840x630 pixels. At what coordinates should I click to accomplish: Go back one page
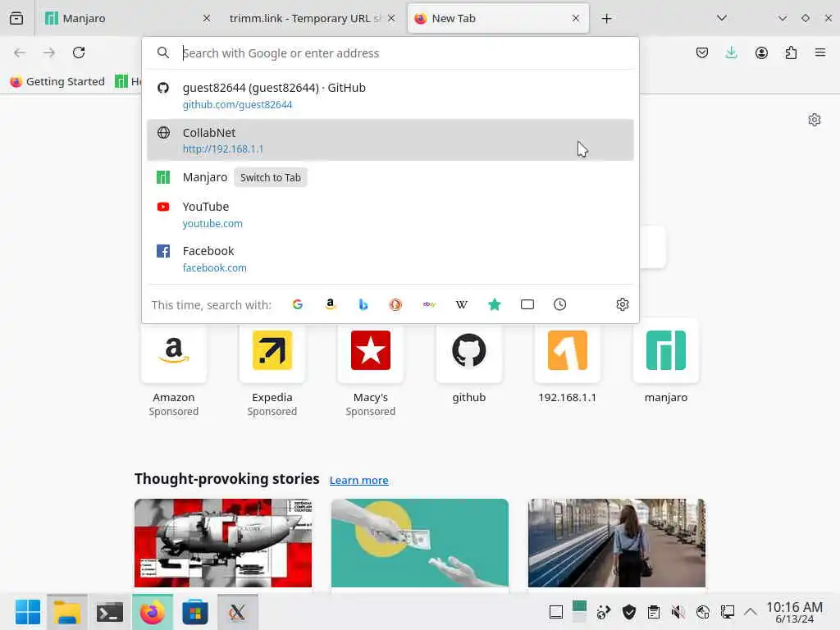click(x=20, y=52)
